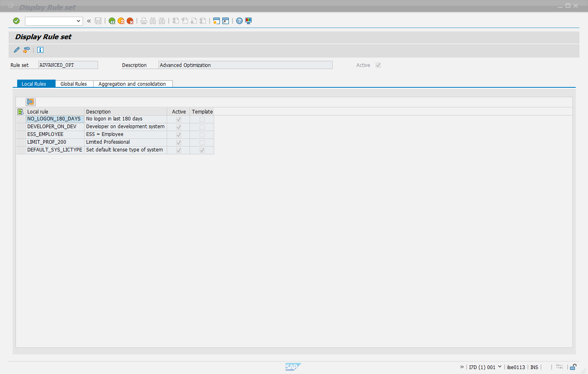Click the Rule set ADVANCED_OPT field
This screenshot has width=588, height=374.
point(68,65)
